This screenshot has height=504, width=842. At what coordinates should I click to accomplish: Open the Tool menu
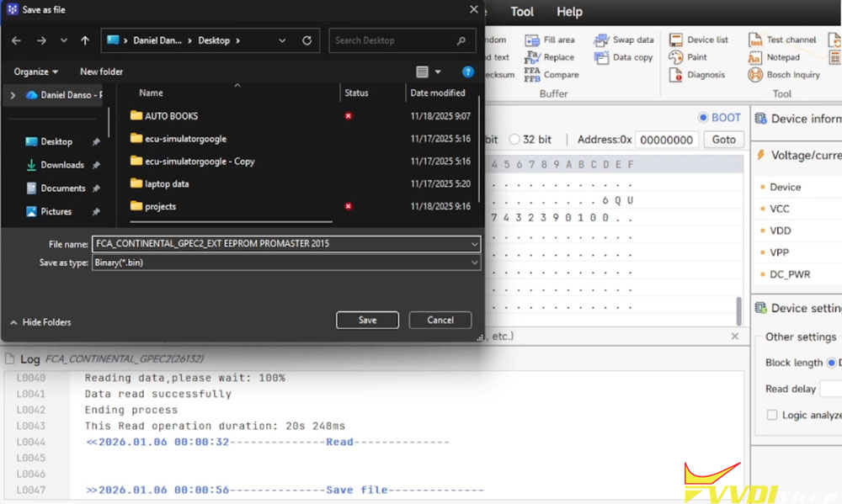coord(522,12)
